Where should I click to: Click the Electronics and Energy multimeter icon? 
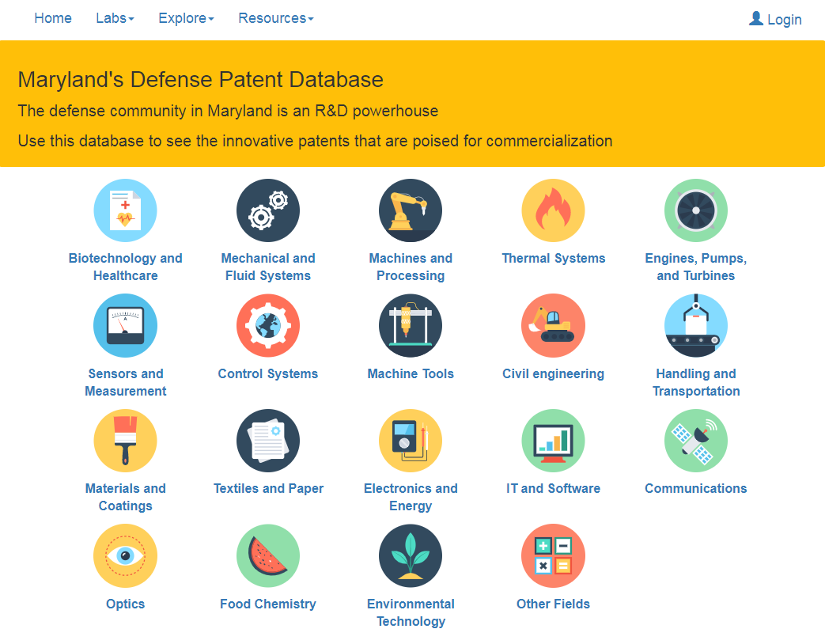(x=411, y=441)
